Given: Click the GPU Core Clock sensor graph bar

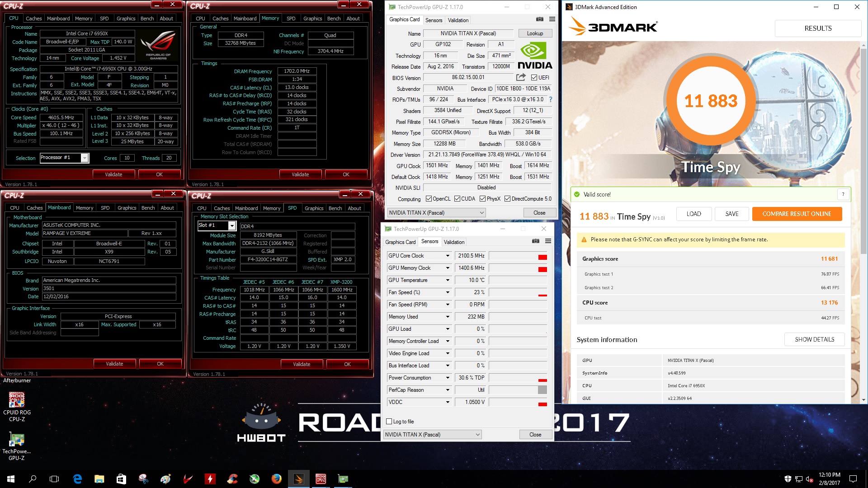Looking at the screenshot, I should 518,256.
